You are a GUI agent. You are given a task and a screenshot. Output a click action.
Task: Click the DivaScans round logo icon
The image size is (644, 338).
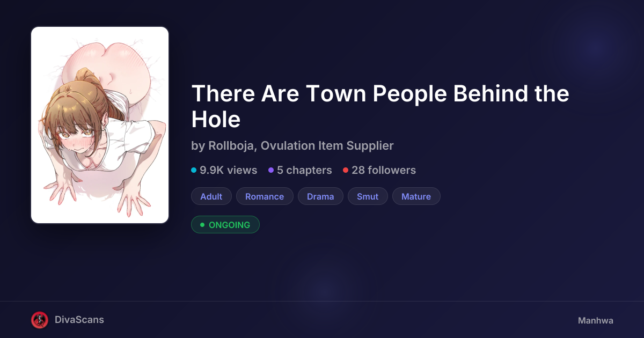point(40,320)
